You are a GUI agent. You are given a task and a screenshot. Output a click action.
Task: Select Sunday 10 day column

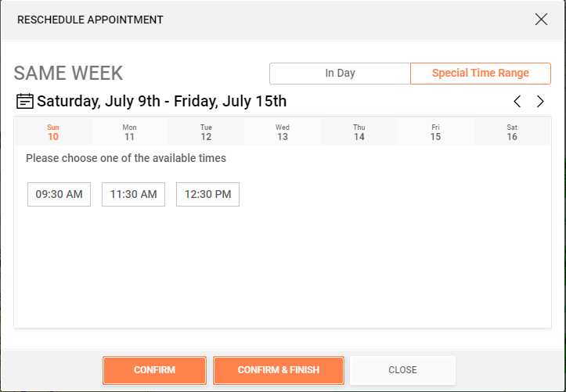tap(53, 132)
